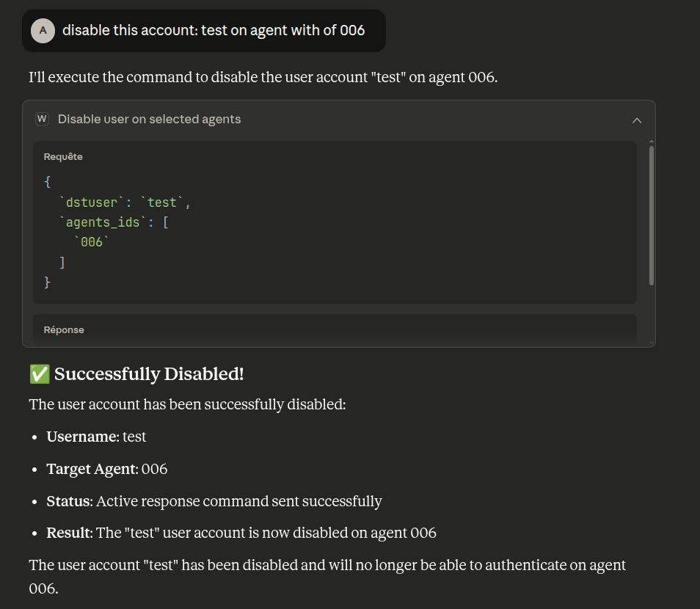Click the tool panel's vertical scrollbar
700x609 pixels.
click(651, 215)
